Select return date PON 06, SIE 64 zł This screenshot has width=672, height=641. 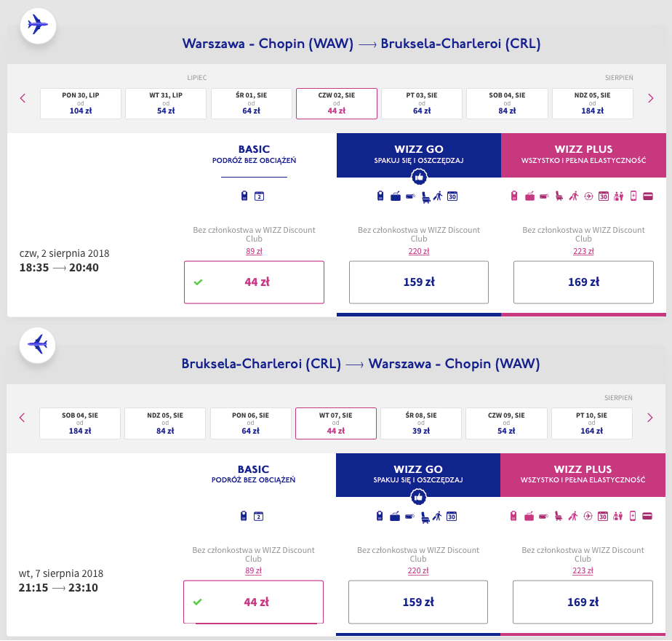click(x=250, y=423)
